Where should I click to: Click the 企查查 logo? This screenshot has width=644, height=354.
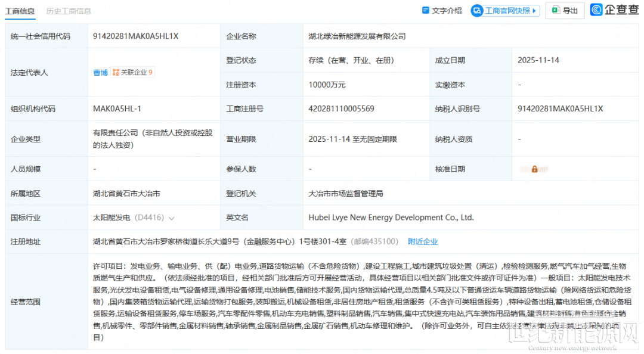pos(614,10)
